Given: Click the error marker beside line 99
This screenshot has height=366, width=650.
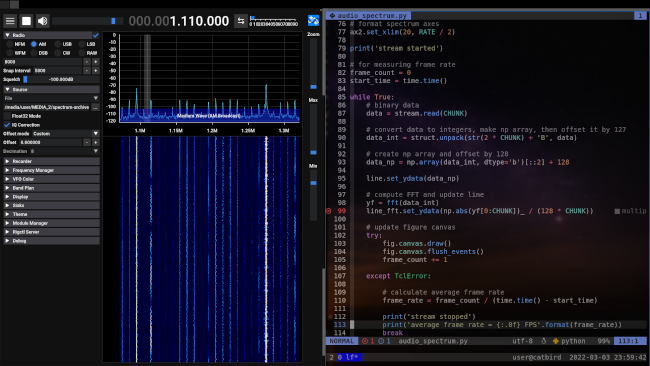Looking at the screenshot, I should pos(329,211).
